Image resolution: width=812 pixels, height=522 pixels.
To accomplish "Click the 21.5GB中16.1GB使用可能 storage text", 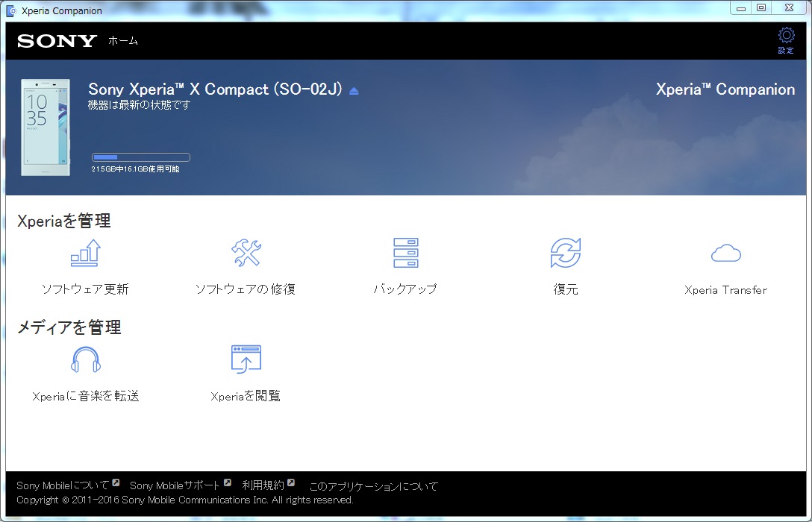I will (136, 169).
